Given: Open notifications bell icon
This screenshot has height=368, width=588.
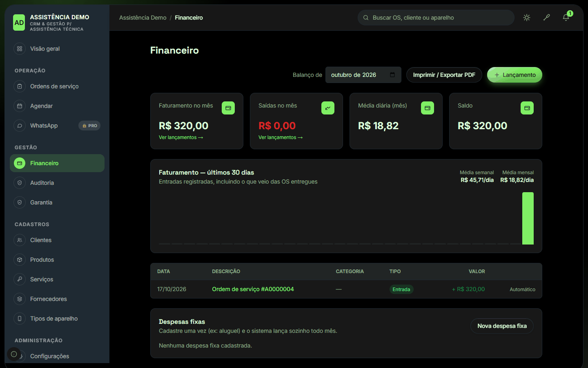Looking at the screenshot, I should pos(566,18).
